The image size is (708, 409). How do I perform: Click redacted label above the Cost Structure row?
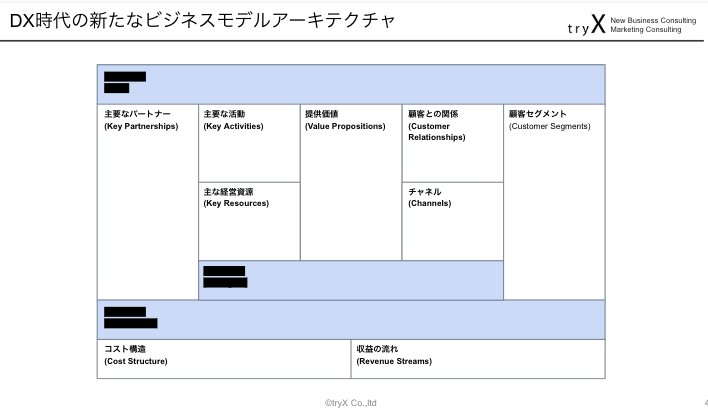click(x=130, y=318)
